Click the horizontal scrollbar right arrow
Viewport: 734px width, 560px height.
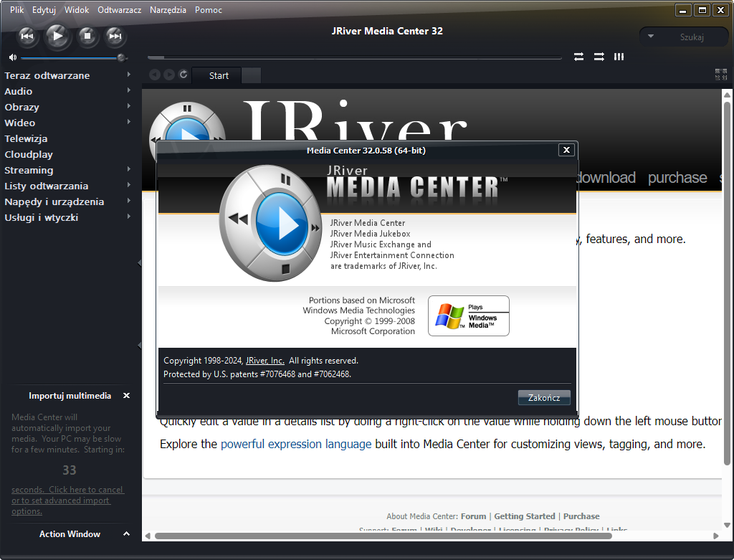[x=716, y=536]
